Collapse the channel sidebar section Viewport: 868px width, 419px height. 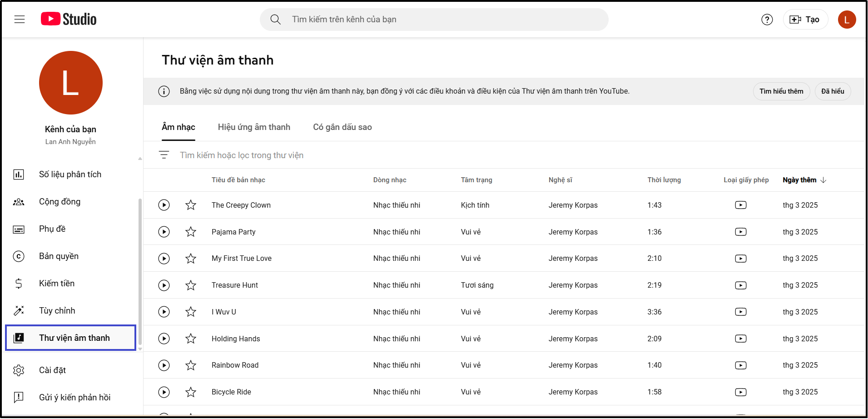pos(139,158)
